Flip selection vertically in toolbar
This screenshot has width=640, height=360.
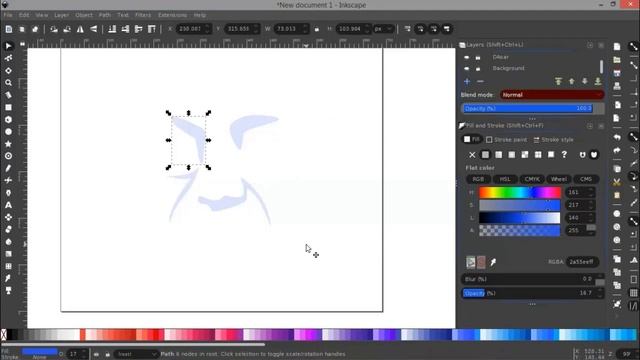pos(93,29)
